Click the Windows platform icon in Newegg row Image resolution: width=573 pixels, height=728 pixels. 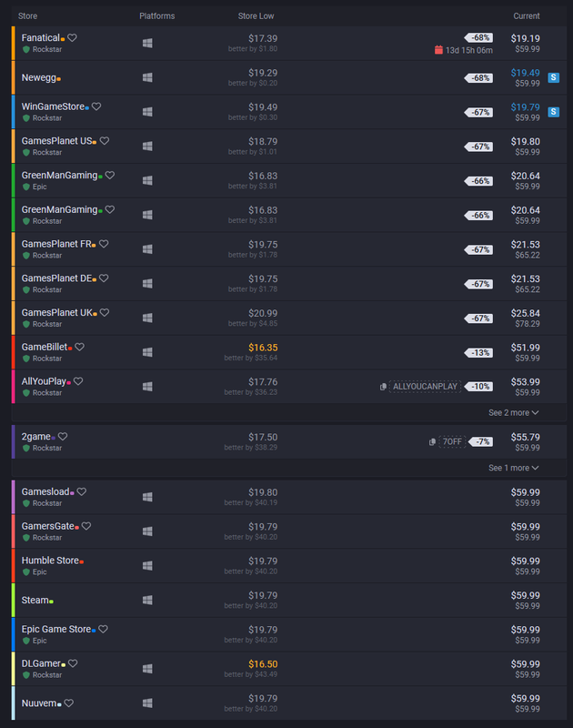pyautogui.click(x=147, y=77)
